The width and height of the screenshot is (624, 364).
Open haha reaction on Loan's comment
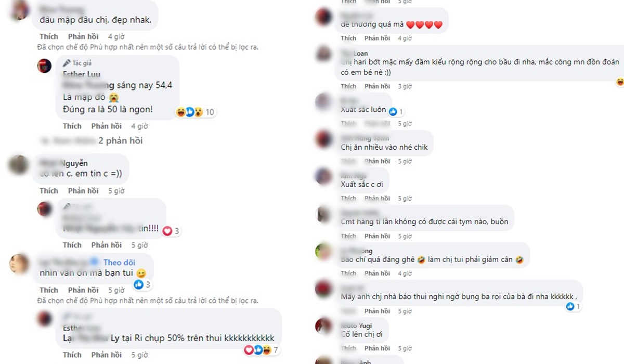[x=620, y=82]
